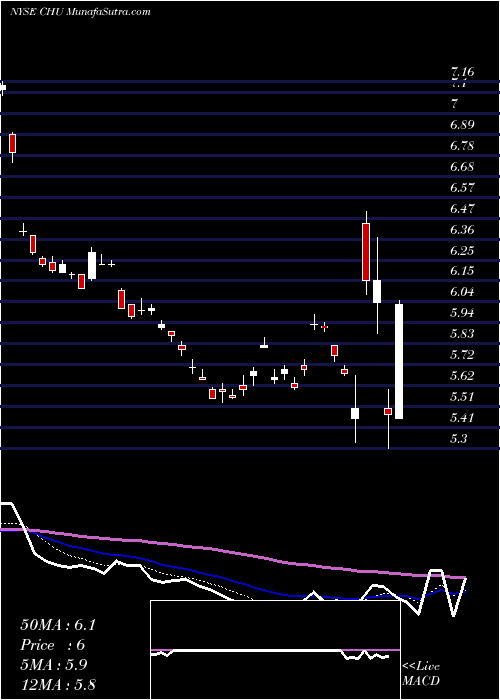Click the <<Live MACD label

421,674
